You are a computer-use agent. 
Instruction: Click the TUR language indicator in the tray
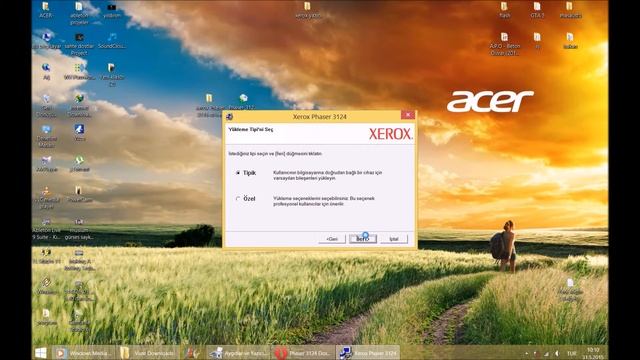(x=571, y=353)
